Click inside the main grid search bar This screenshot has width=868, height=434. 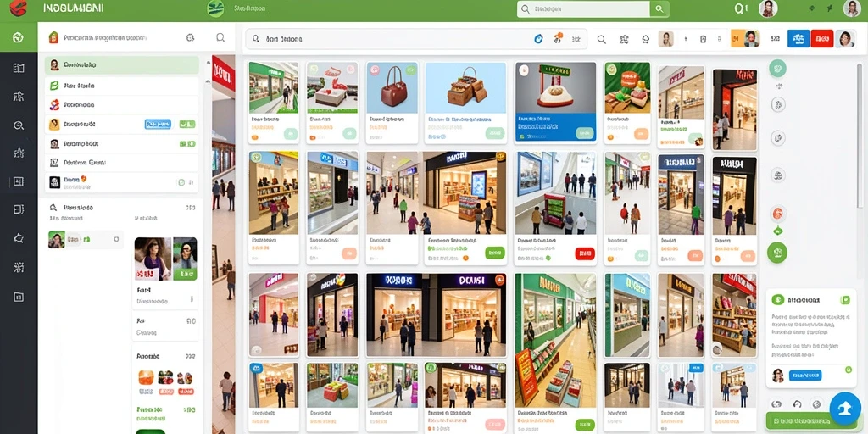[416, 39]
